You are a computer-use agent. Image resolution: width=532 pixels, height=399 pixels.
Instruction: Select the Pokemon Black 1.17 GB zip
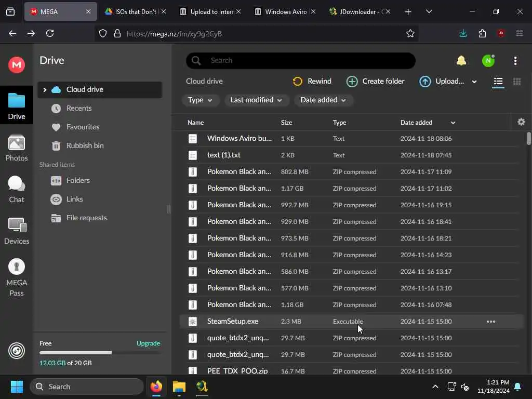click(351, 188)
